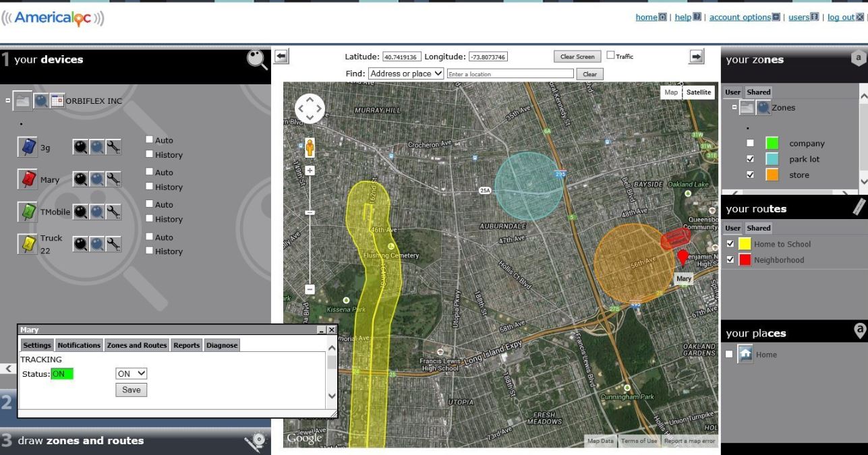
Task: Click the blue 3g device pin icon
Action: click(x=27, y=148)
